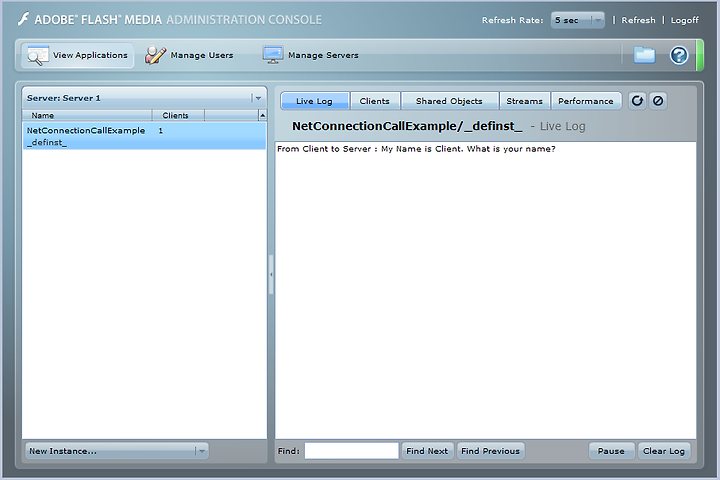Viewport: 720px width, 480px height.
Task: Click the NetConnectionCallExample/_definst_ heading
Action: [x=407, y=126]
